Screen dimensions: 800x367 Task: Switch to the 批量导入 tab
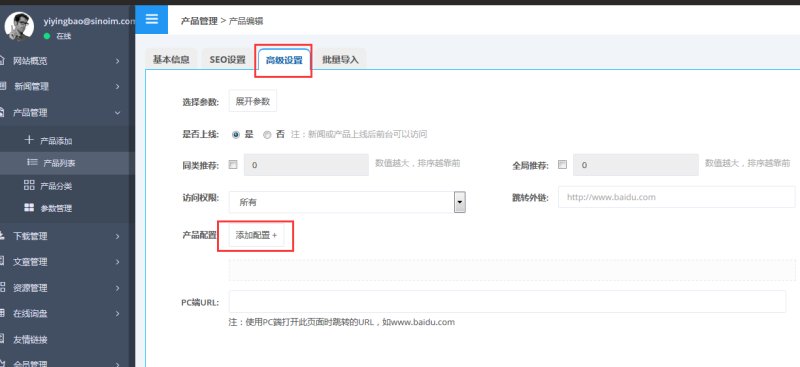point(340,59)
